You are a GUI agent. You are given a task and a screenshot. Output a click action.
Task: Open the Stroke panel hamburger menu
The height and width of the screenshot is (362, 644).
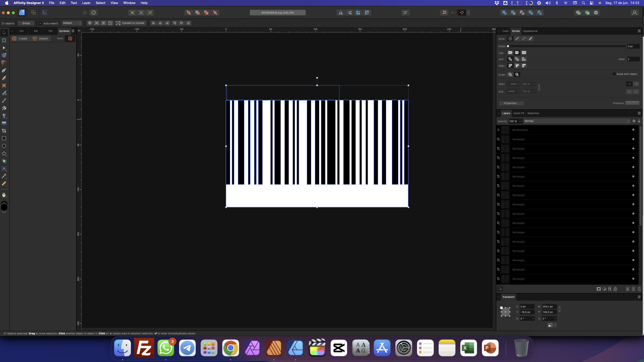[x=639, y=31]
